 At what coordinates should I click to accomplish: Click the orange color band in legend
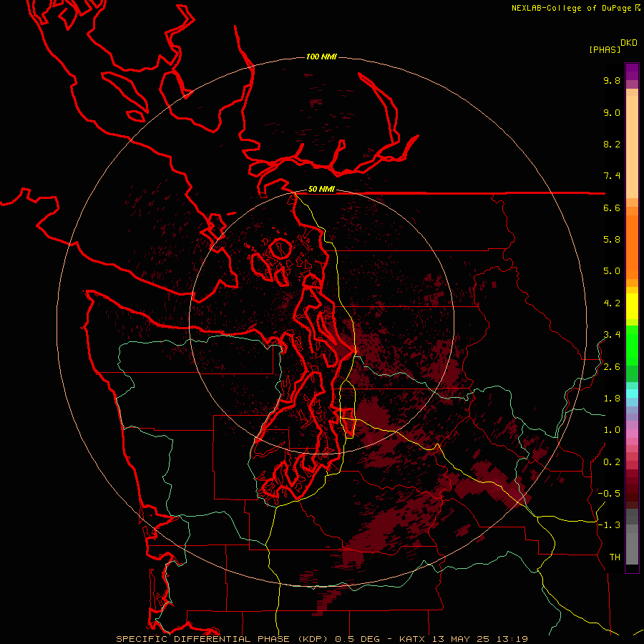[632, 246]
